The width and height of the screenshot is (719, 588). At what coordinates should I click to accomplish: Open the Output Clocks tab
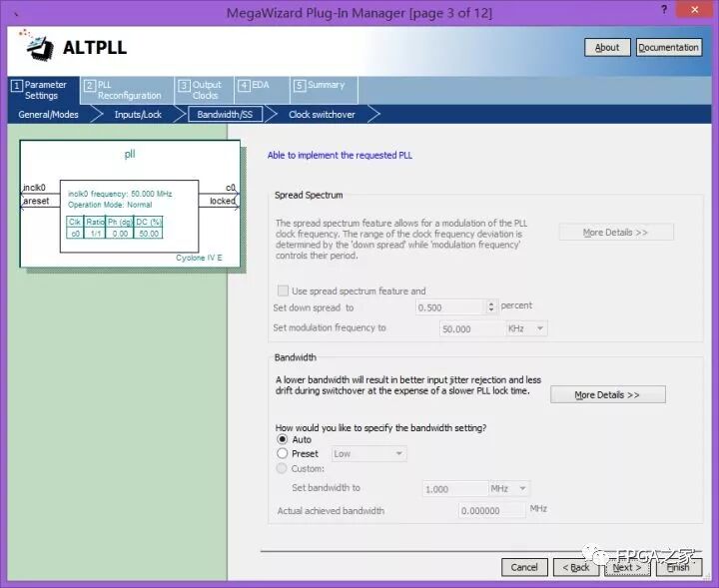click(206, 90)
